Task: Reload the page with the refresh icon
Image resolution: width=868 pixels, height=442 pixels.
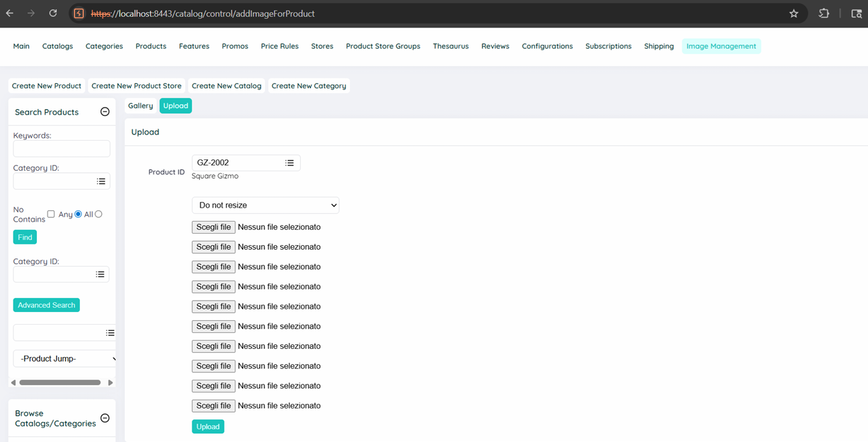Action: 53,13
